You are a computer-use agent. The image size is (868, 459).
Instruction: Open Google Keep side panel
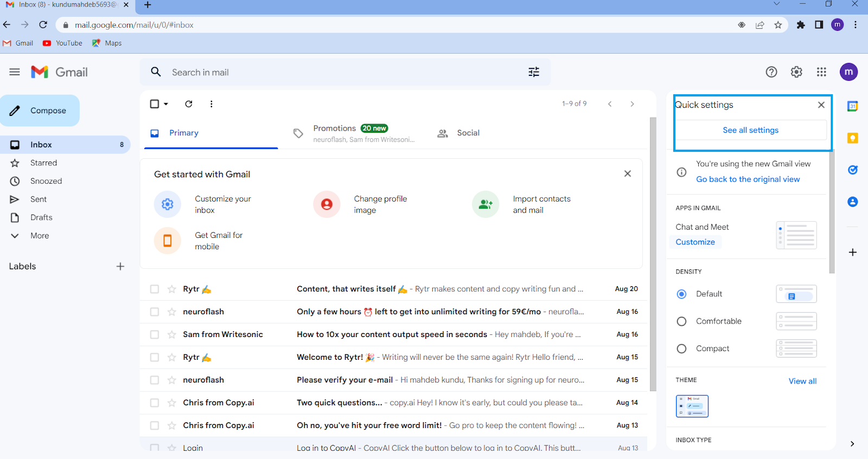[x=852, y=138]
